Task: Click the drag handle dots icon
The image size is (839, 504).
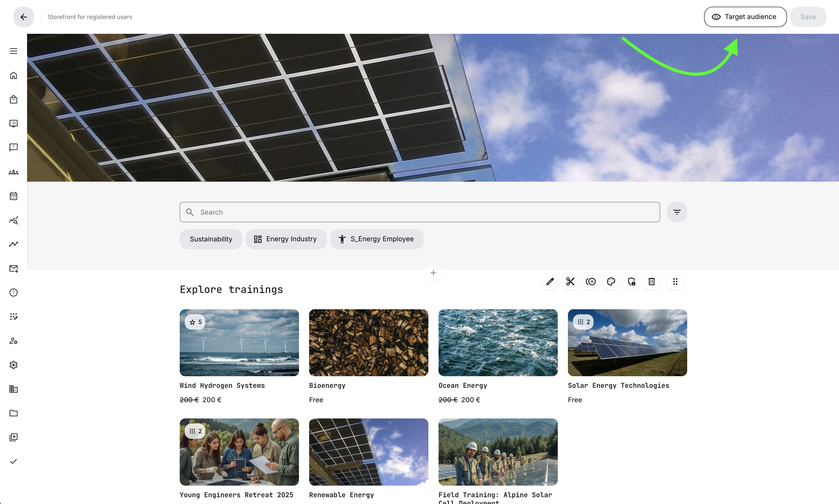Action: 675,282
